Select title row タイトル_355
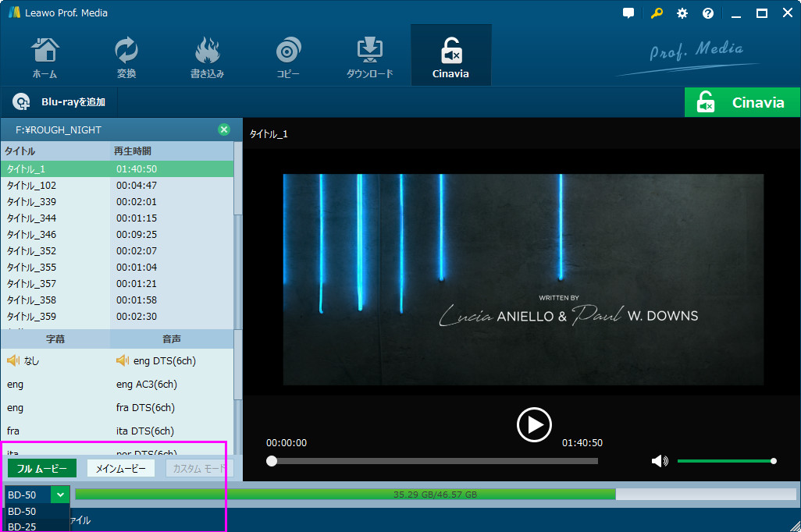This screenshot has width=801, height=532. pyautogui.click(x=117, y=267)
